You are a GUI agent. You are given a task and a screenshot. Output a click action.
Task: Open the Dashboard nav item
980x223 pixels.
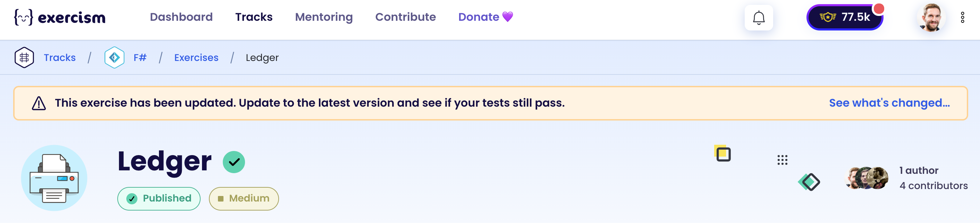click(181, 17)
